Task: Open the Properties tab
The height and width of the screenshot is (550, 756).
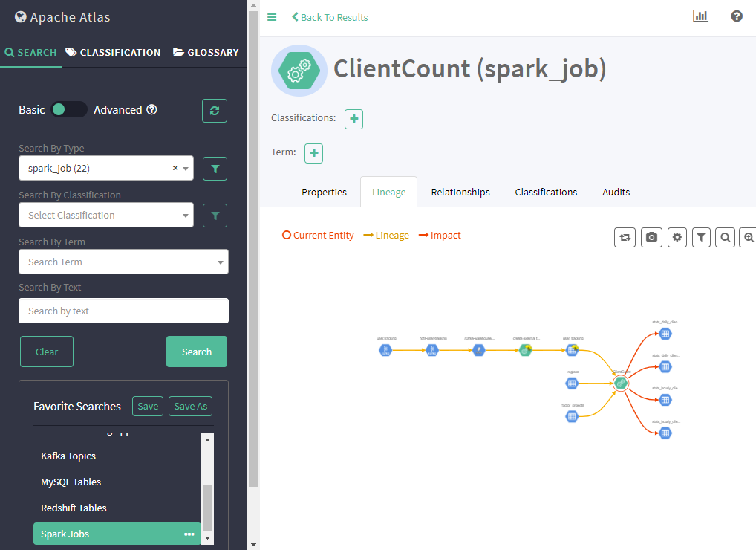Action: click(x=324, y=192)
